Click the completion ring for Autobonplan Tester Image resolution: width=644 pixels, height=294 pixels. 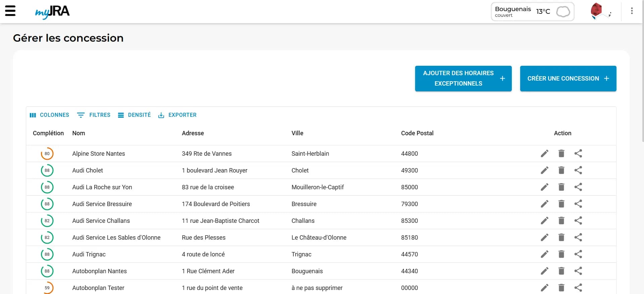(47, 288)
